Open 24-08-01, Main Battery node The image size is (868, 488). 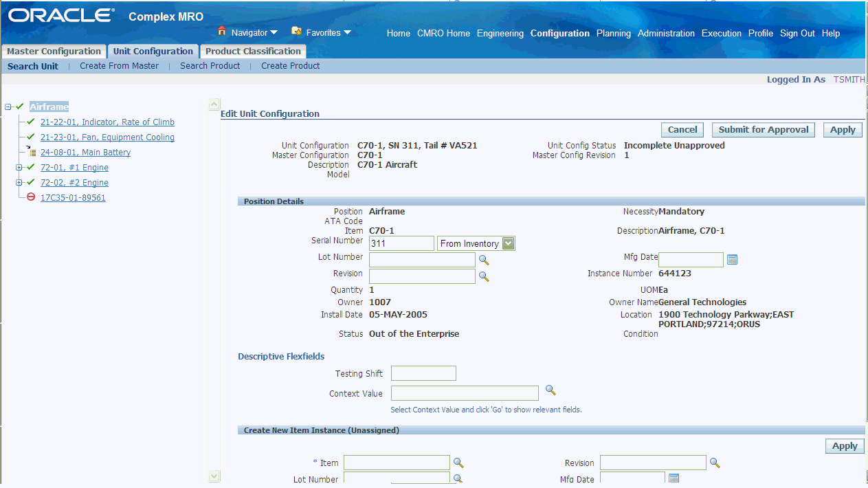point(85,152)
